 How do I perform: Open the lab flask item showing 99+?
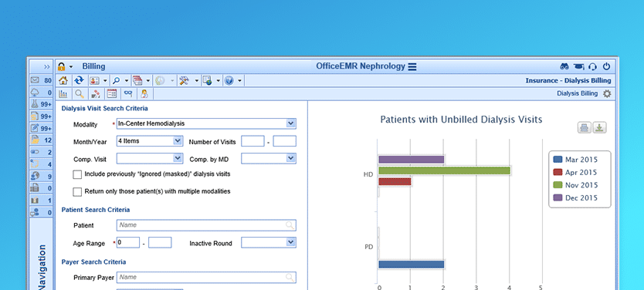click(41, 105)
